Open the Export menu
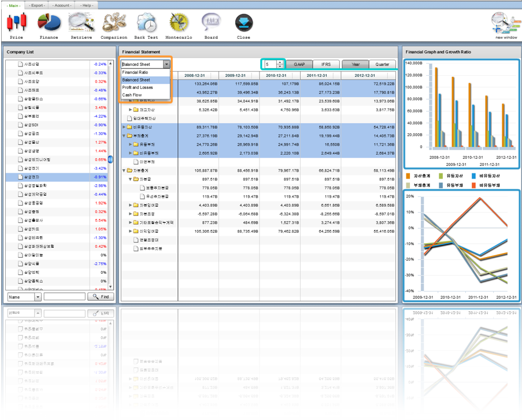This screenshot has height=420, width=522. [x=37, y=5]
